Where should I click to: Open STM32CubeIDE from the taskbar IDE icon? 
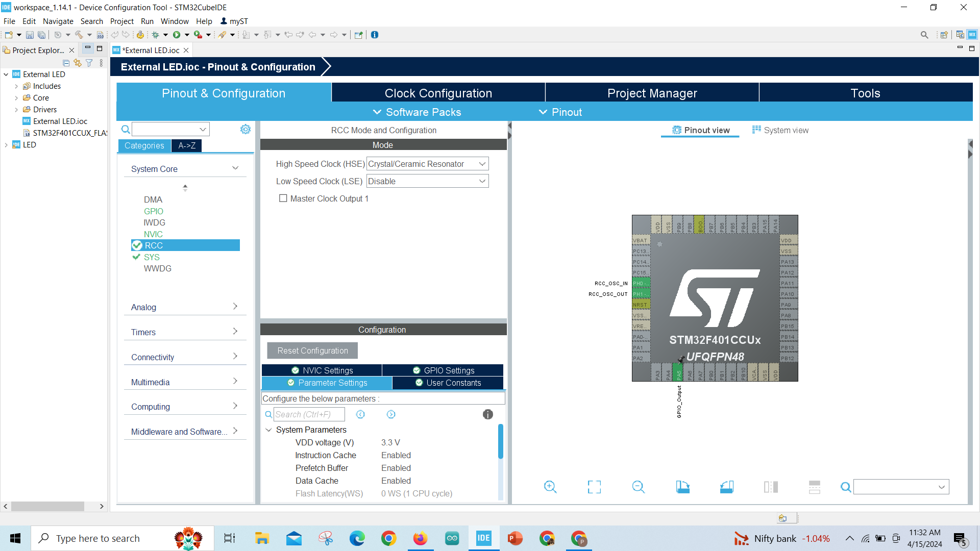[x=483, y=538]
